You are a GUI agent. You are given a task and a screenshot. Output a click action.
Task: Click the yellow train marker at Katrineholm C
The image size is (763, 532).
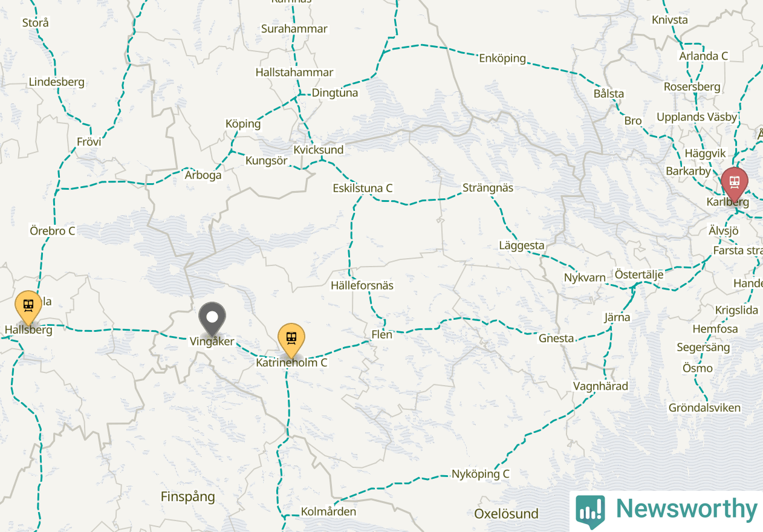coord(291,339)
